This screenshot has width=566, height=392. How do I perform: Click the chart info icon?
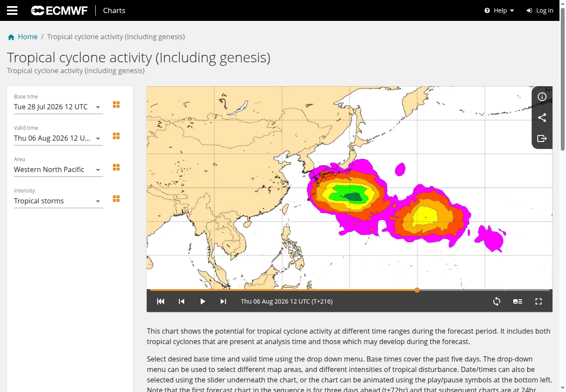(542, 97)
